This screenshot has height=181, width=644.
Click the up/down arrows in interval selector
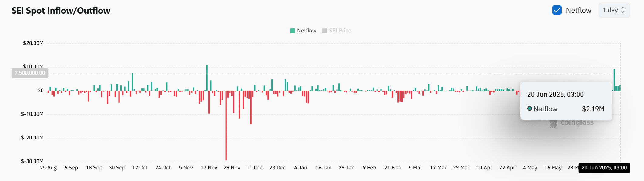(x=623, y=10)
